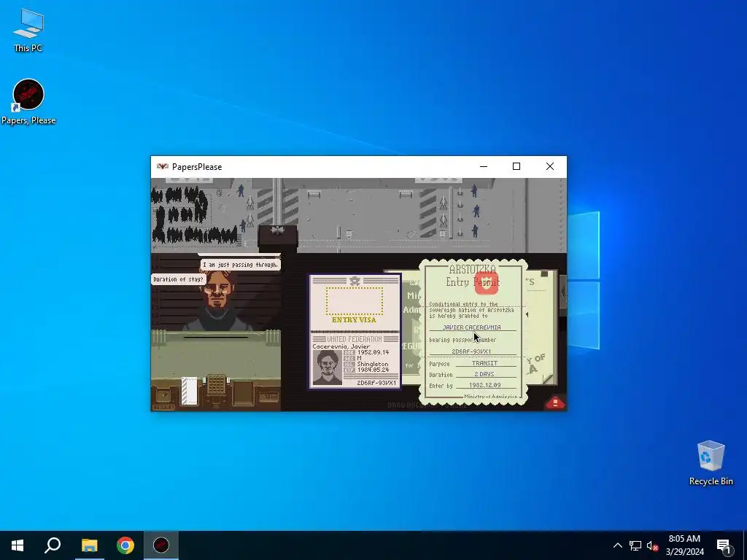
Task: Click the muted volume tray icon
Action: 652,545
